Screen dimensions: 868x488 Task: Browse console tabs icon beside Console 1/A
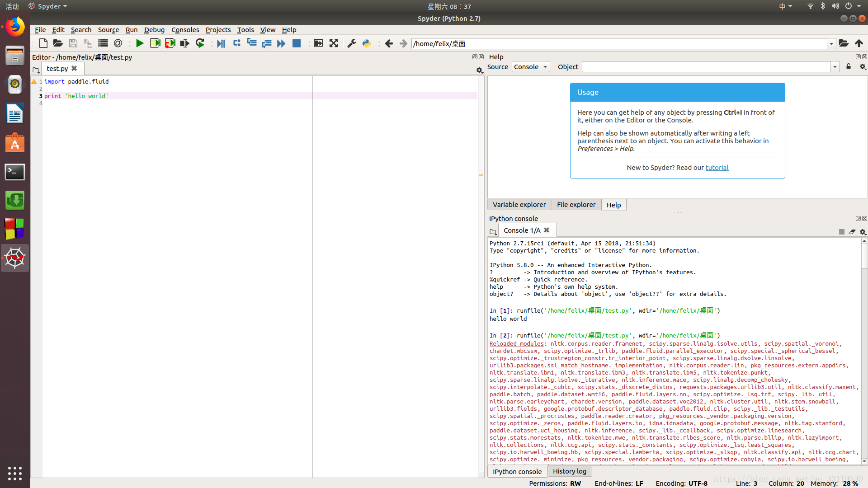click(493, 232)
